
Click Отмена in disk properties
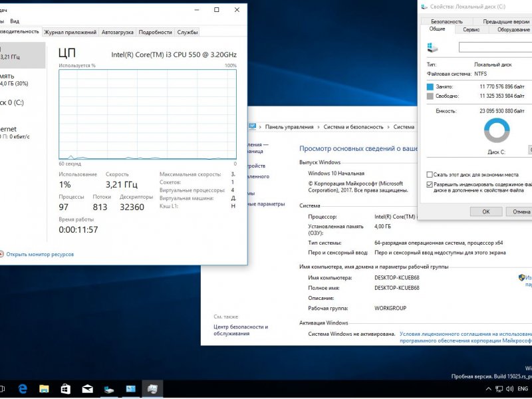point(519,211)
